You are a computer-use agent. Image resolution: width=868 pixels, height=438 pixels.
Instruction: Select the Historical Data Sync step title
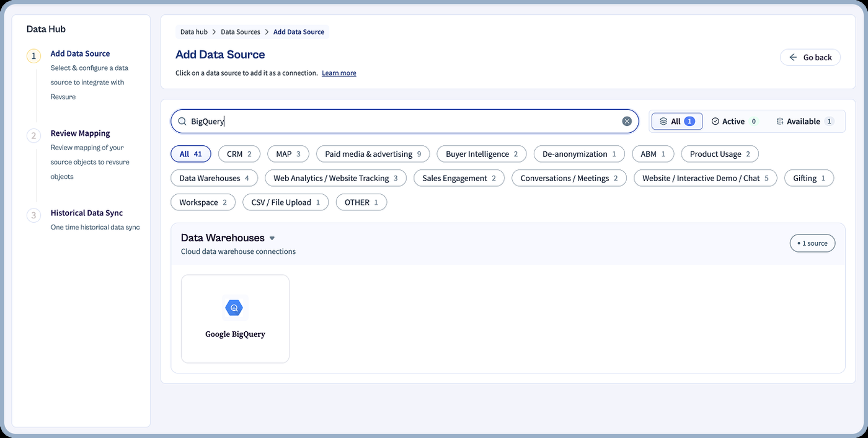point(87,213)
